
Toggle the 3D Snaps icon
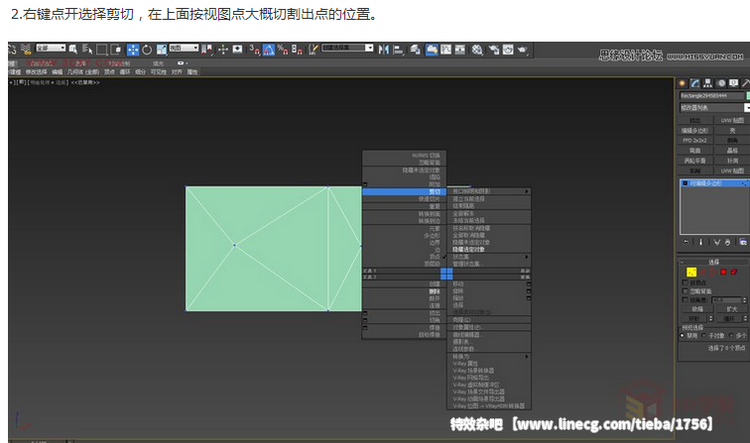tap(254, 49)
